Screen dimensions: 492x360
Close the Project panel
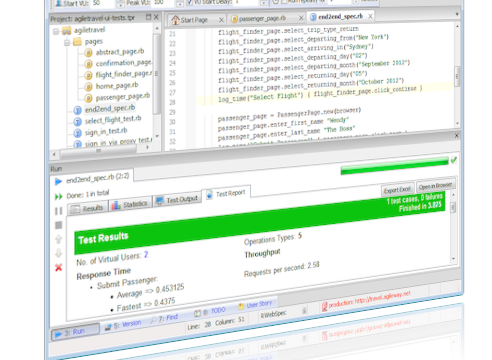click(x=156, y=17)
